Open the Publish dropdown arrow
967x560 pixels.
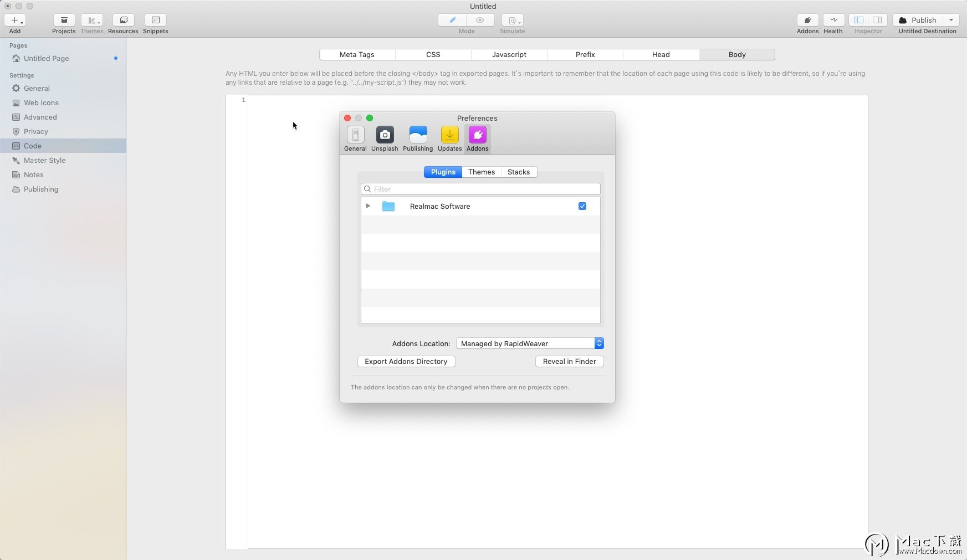(x=951, y=20)
